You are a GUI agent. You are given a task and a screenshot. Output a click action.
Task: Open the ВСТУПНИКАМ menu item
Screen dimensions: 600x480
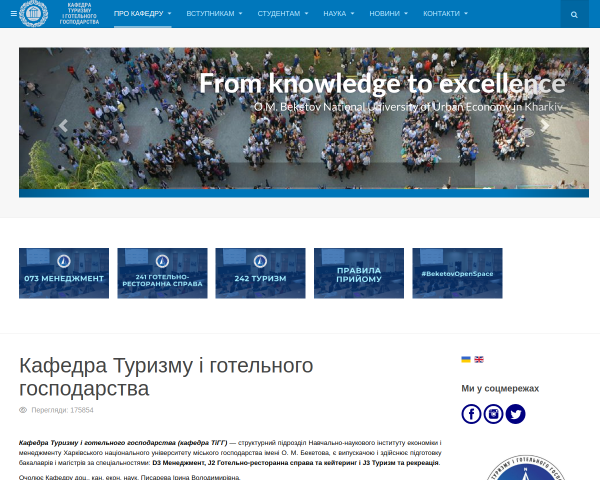click(x=210, y=13)
